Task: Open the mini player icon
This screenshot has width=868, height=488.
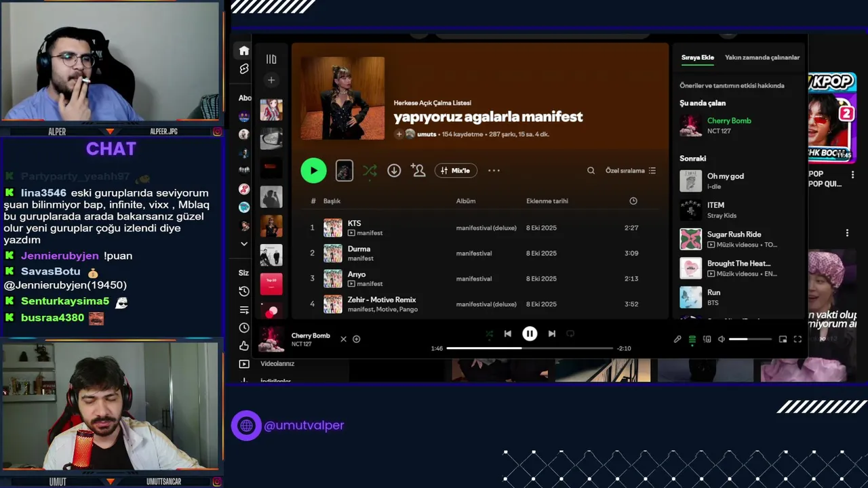Action: coord(783,339)
